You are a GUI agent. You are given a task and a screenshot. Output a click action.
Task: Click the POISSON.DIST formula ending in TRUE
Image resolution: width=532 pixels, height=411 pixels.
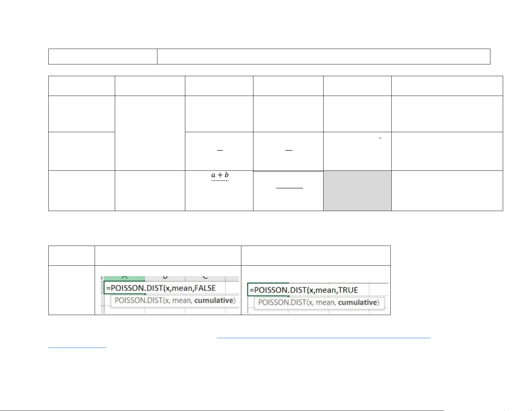coord(304,290)
